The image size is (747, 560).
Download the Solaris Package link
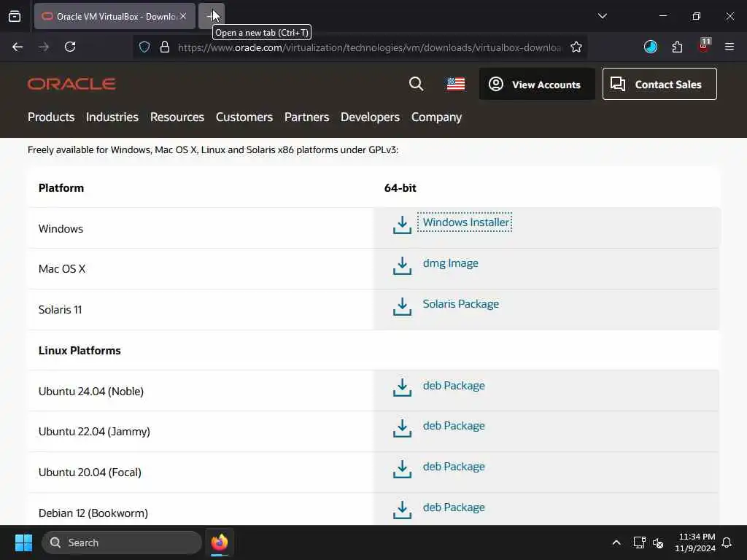point(461,304)
